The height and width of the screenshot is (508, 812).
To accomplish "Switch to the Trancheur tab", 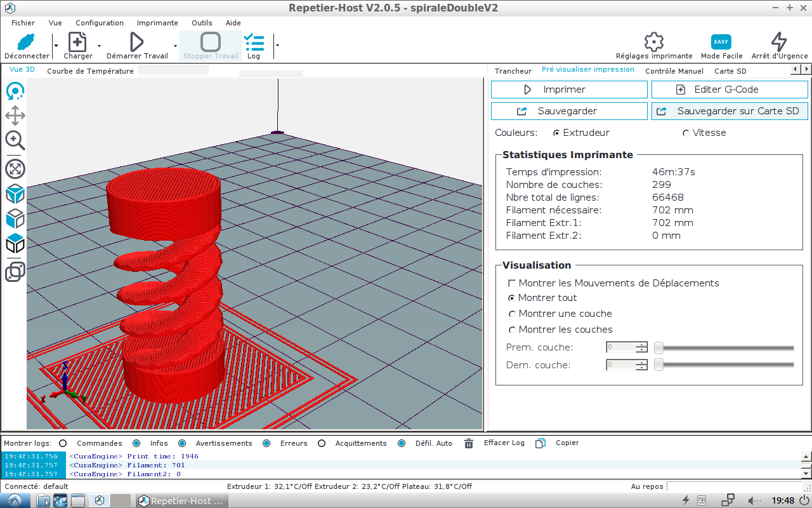I will click(513, 71).
